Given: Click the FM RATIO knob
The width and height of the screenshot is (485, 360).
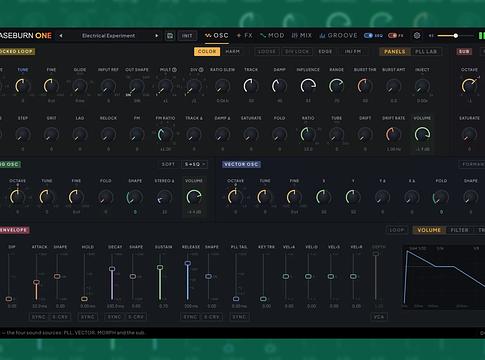Looking at the screenshot, I should (165, 134).
